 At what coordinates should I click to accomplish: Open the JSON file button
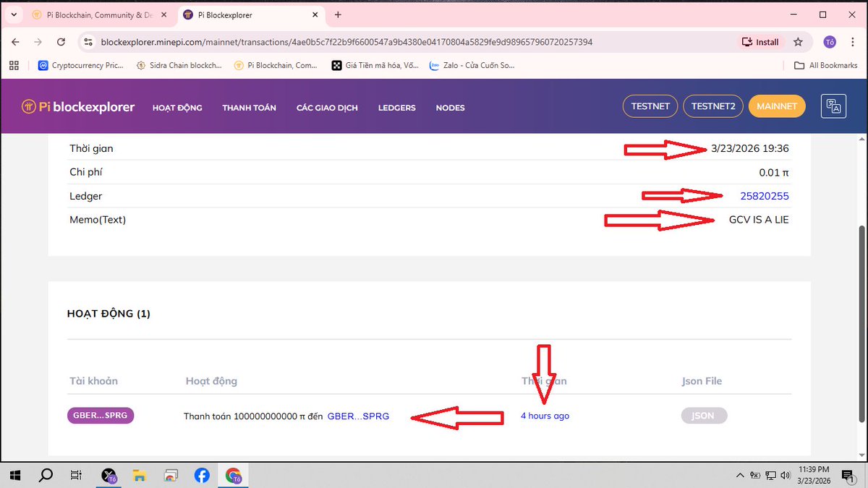click(704, 416)
